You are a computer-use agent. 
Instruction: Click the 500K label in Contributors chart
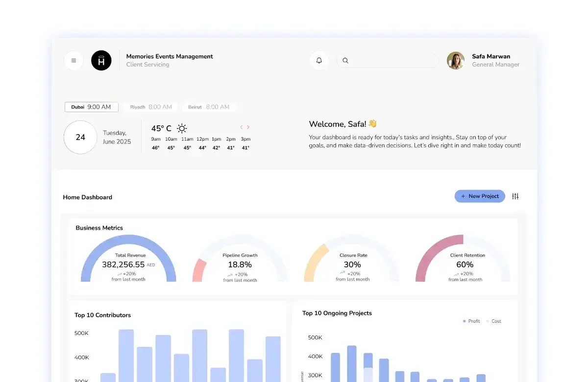pyautogui.click(x=81, y=333)
